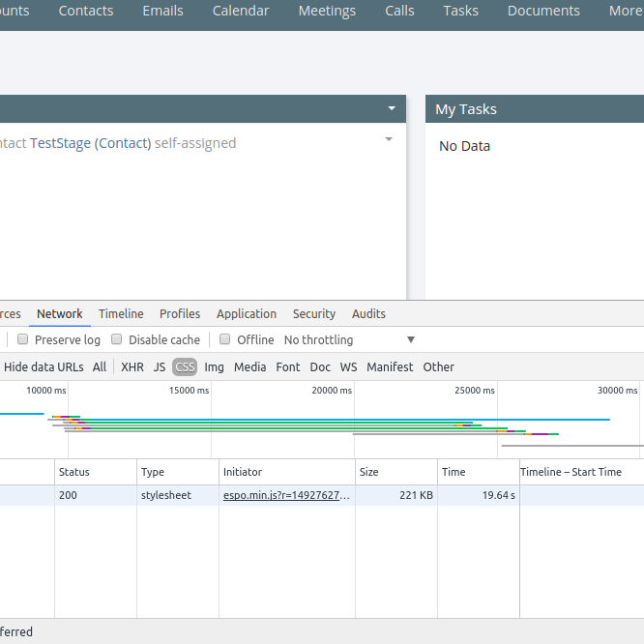Enable the Disable cache checkbox

pos(117,339)
